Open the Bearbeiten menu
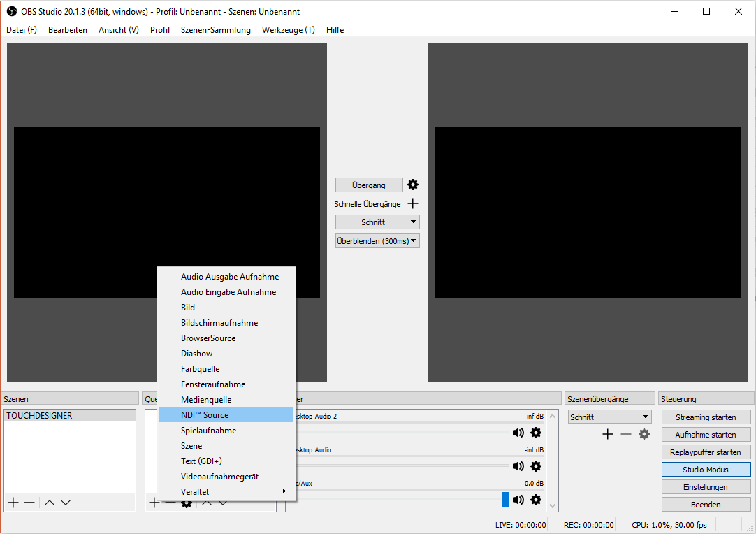 point(68,30)
